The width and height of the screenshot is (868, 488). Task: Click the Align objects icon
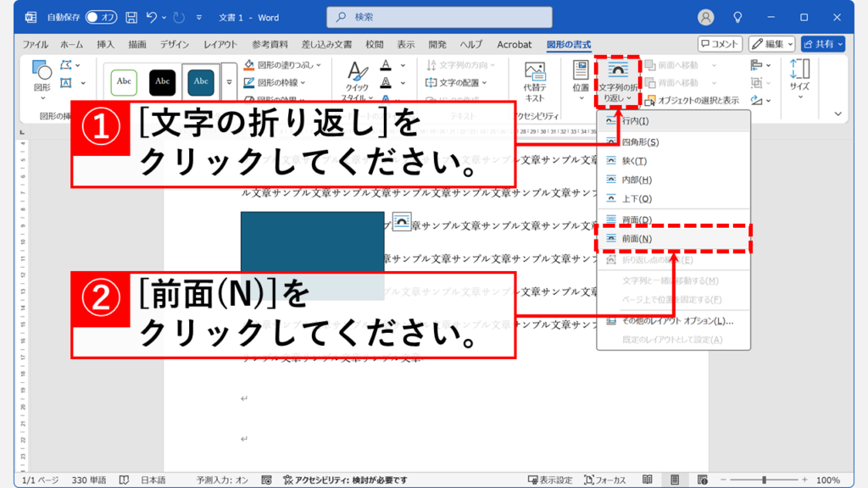click(757, 65)
